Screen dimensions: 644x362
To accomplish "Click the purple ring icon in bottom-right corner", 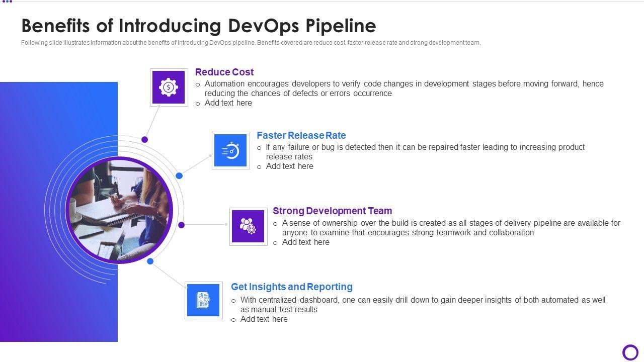I will [x=630, y=352].
